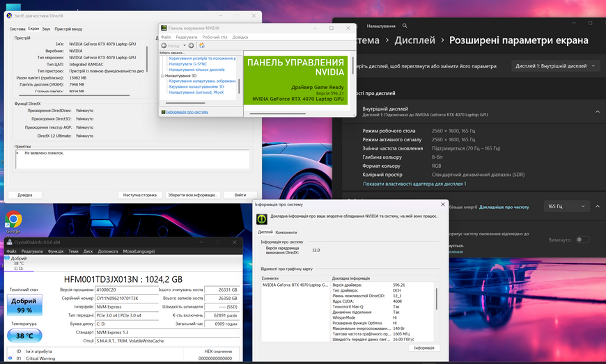Click the Довідка button in DirectX tool
Image resolution: width=606 pixels, height=364 pixels.
[x=25, y=195]
